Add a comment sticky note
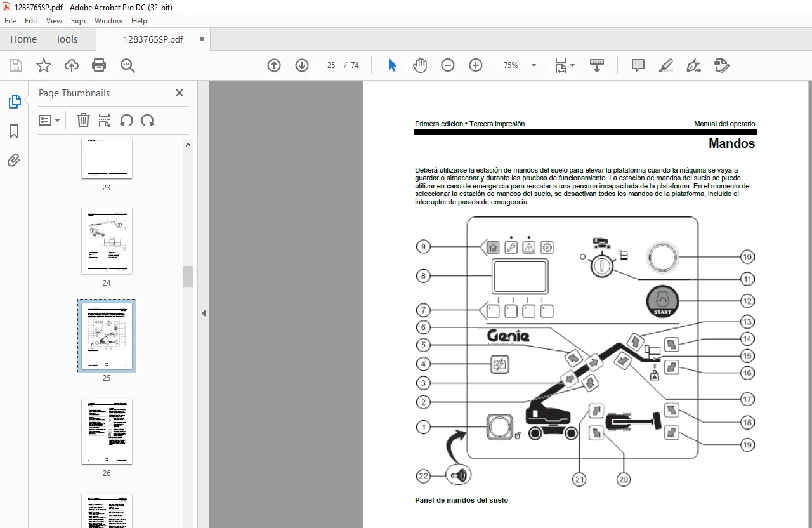Viewport: 812px width, 528px height. tap(638, 65)
